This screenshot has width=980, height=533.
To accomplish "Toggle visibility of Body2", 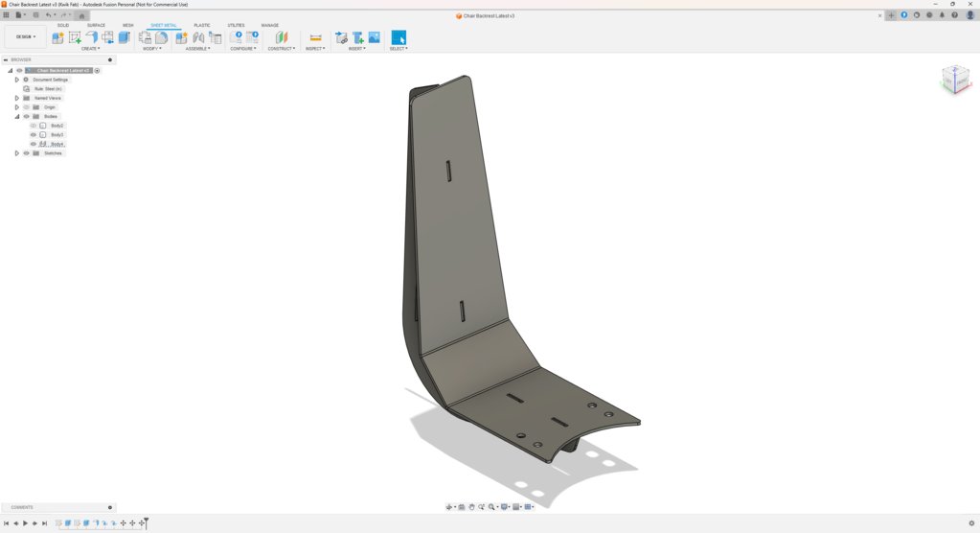I will (x=34, y=126).
